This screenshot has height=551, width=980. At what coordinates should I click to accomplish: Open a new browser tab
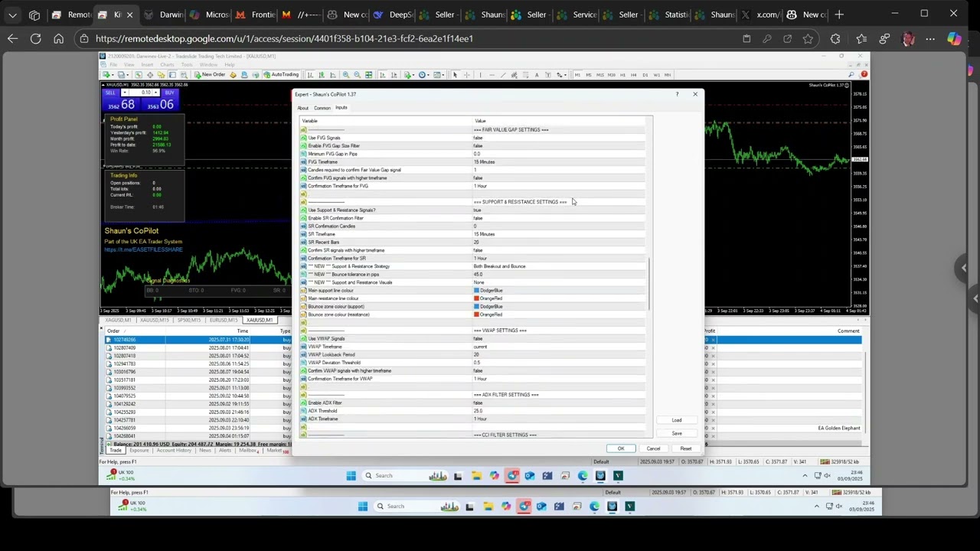tap(839, 15)
